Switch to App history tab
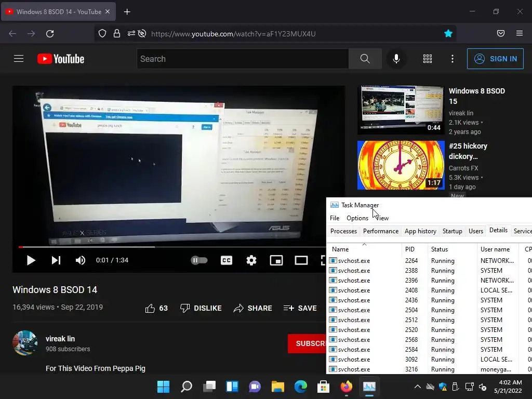Image resolution: width=532 pixels, height=399 pixels. 420,231
